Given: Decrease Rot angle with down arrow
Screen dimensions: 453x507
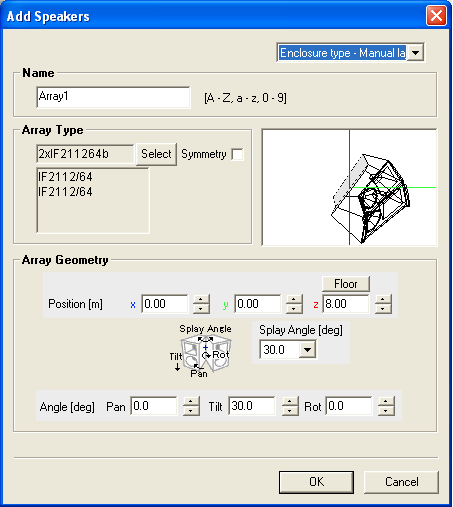Looking at the screenshot, I should [386, 410].
